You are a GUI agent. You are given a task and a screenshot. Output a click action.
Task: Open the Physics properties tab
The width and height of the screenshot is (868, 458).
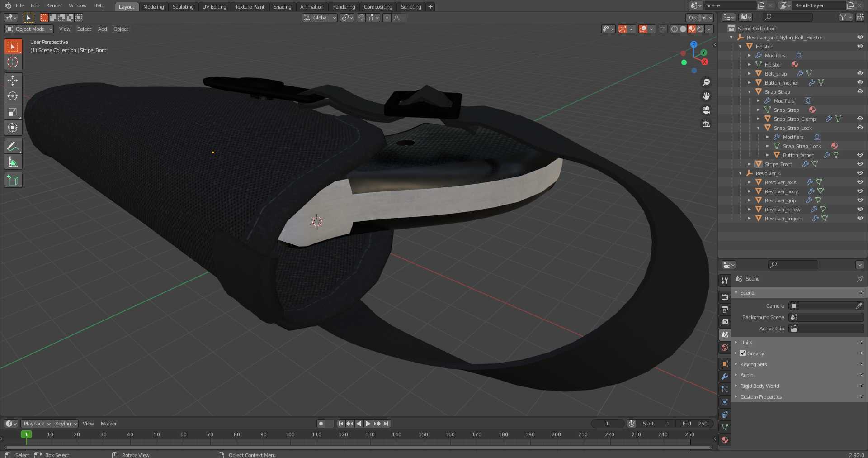point(725,402)
